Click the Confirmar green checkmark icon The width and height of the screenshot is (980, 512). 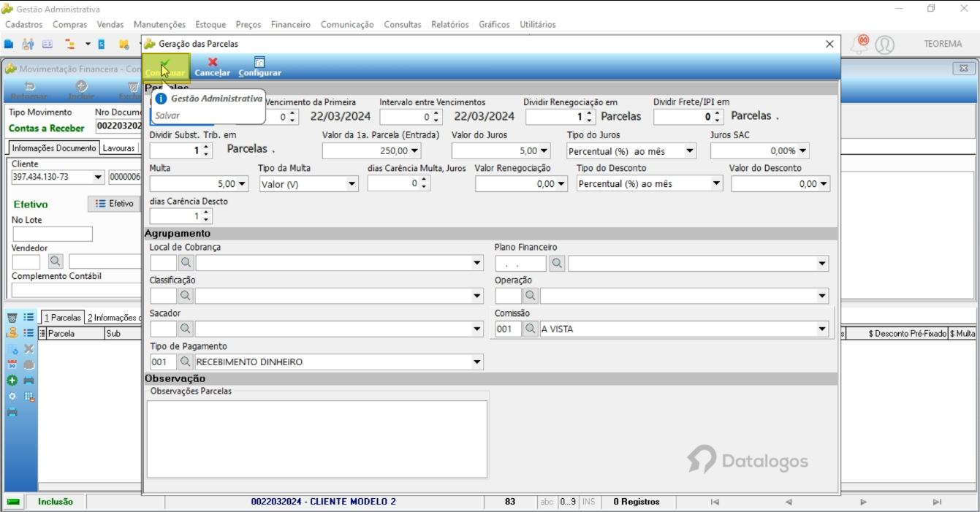click(x=165, y=62)
